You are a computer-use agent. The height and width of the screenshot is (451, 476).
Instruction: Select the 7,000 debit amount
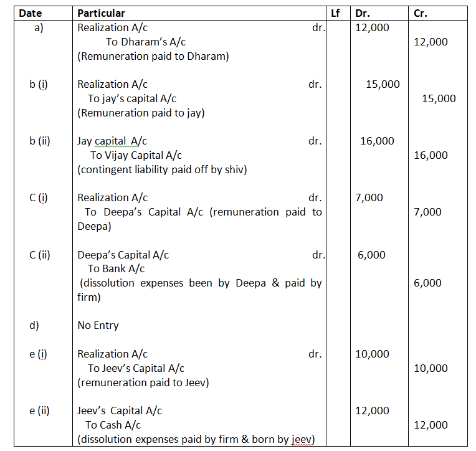(x=369, y=197)
